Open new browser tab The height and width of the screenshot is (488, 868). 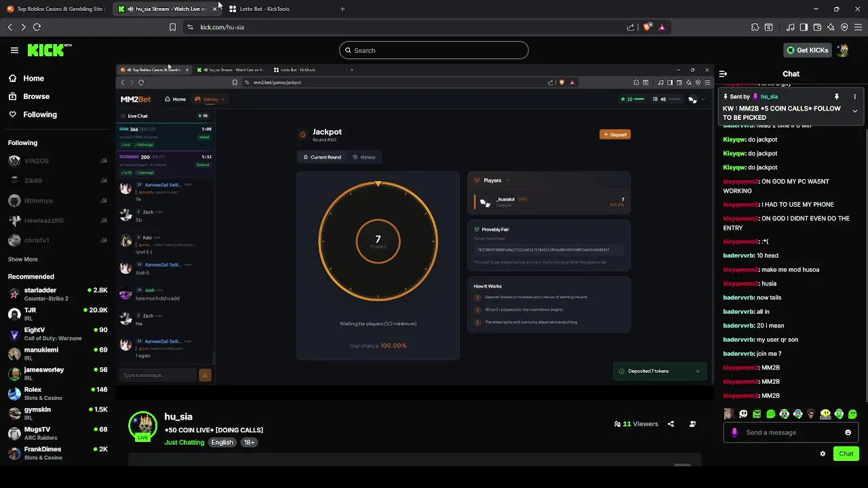[342, 9]
